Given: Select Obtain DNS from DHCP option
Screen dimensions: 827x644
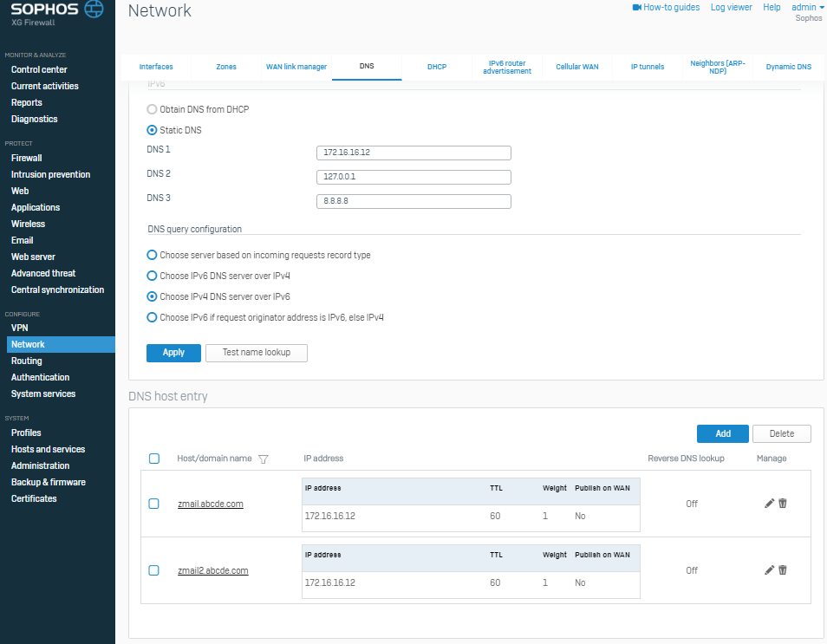Looking at the screenshot, I should (x=152, y=109).
